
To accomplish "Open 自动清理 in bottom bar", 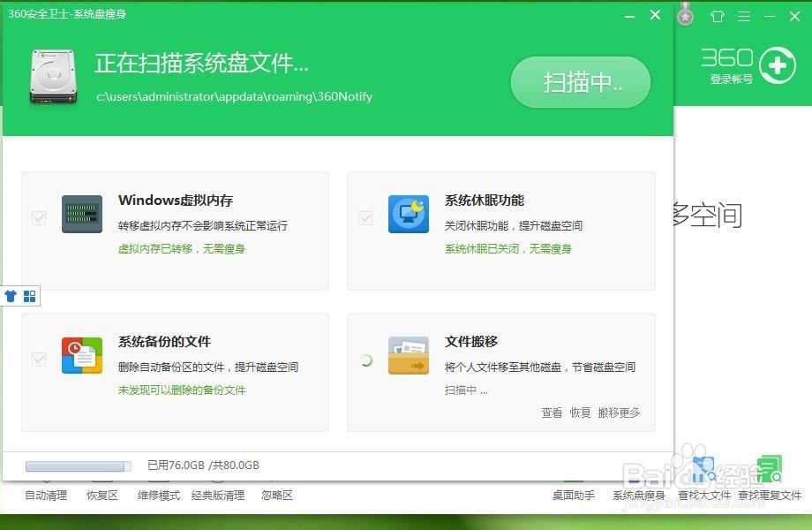I will pyautogui.click(x=46, y=496).
